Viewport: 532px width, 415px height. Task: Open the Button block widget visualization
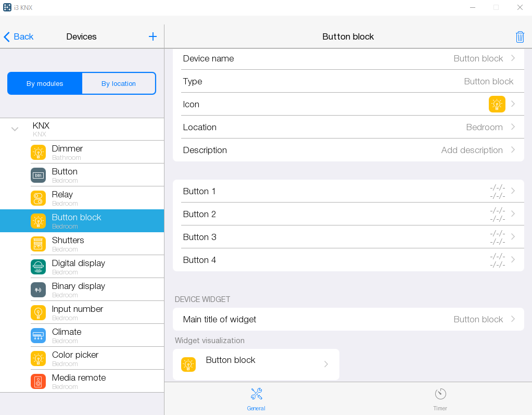pos(256,364)
